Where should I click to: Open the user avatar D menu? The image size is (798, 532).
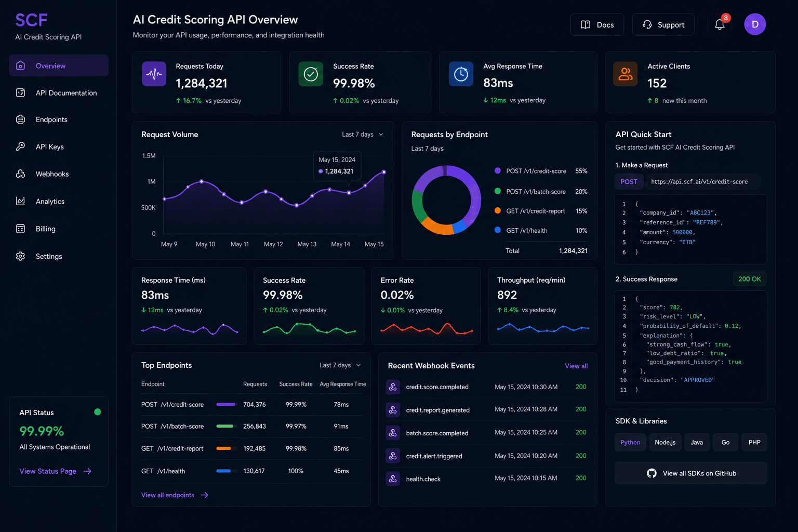pos(755,24)
